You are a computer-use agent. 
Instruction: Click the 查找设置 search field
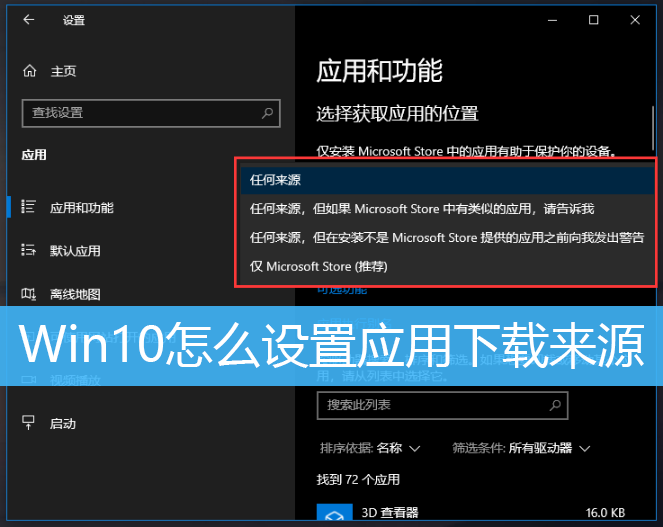coord(140,113)
